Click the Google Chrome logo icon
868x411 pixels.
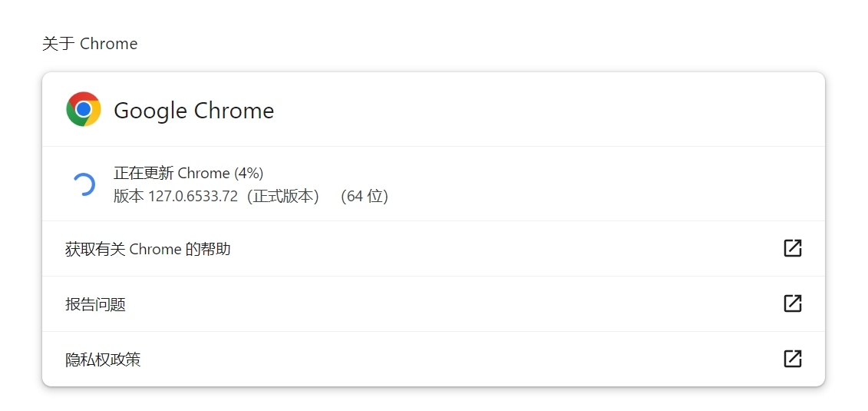pyautogui.click(x=84, y=109)
